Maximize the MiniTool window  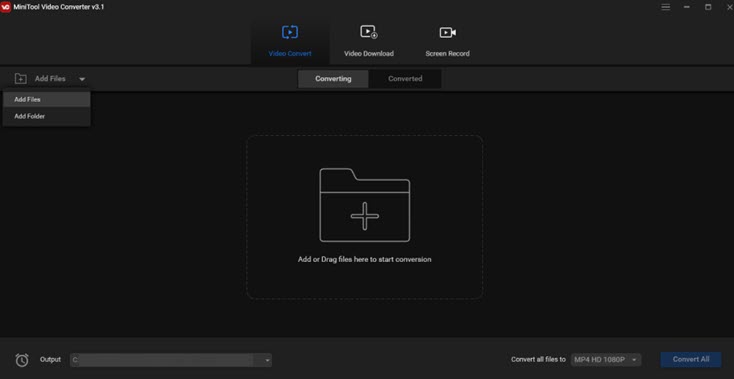tap(708, 7)
